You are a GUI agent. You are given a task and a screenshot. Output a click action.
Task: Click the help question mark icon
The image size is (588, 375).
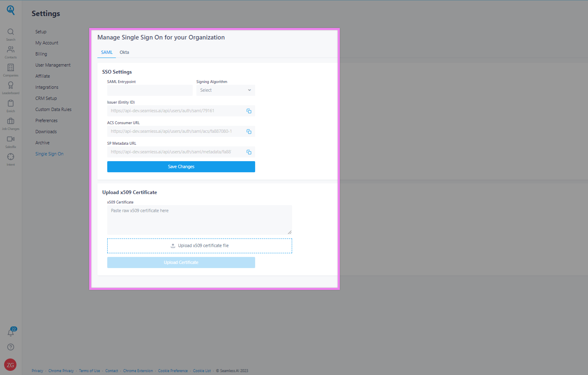(11, 347)
